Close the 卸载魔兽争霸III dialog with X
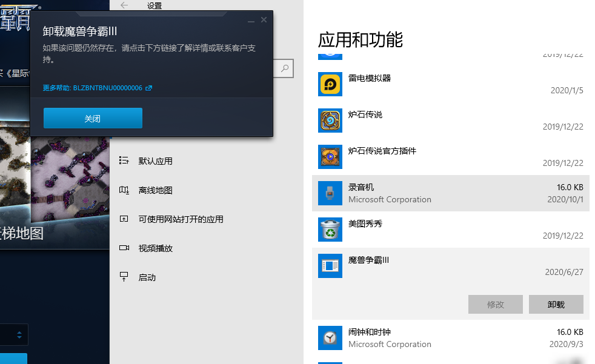 tap(264, 20)
